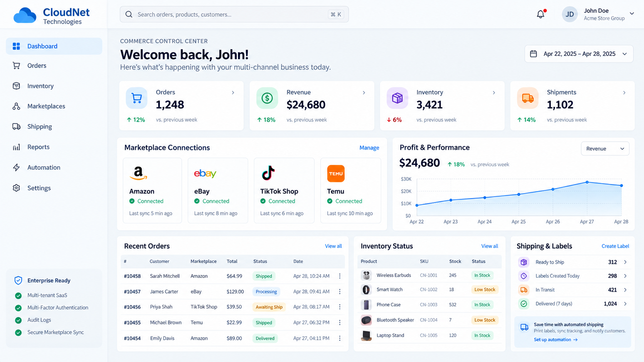Click the CloudNet Technologies cloud logo

[25, 16]
